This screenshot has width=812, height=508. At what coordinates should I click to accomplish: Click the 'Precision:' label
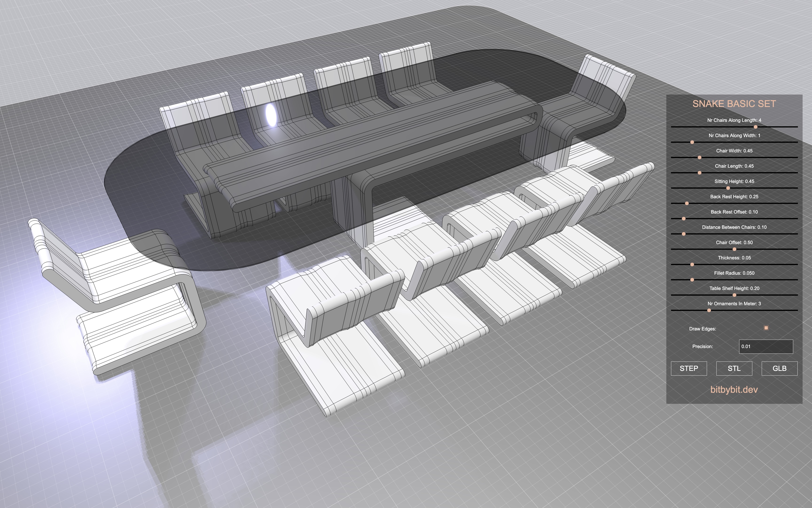(x=703, y=346)
